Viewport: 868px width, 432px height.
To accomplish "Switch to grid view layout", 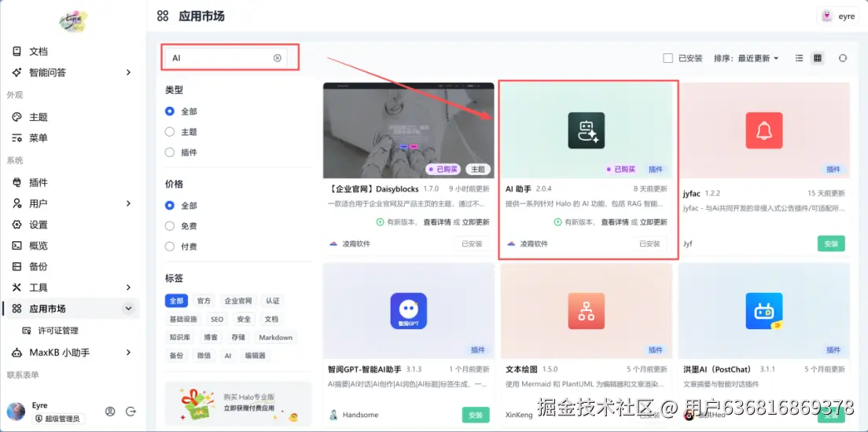I will 817,58.
